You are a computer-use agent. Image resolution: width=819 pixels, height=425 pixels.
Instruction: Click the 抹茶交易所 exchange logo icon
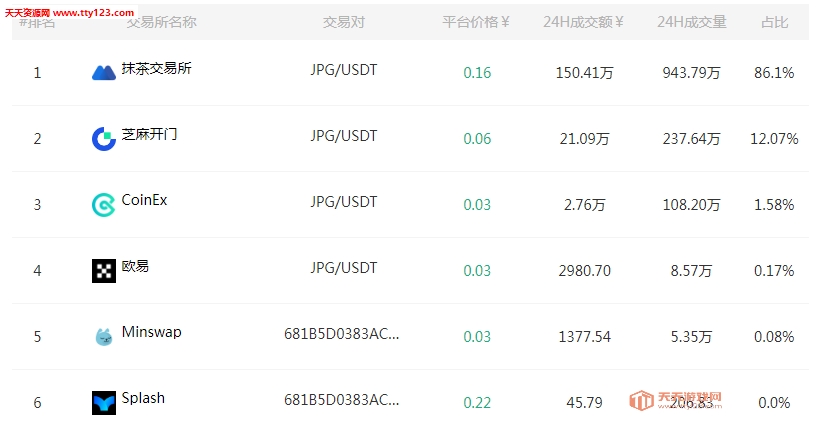click(x=104, y=73)
